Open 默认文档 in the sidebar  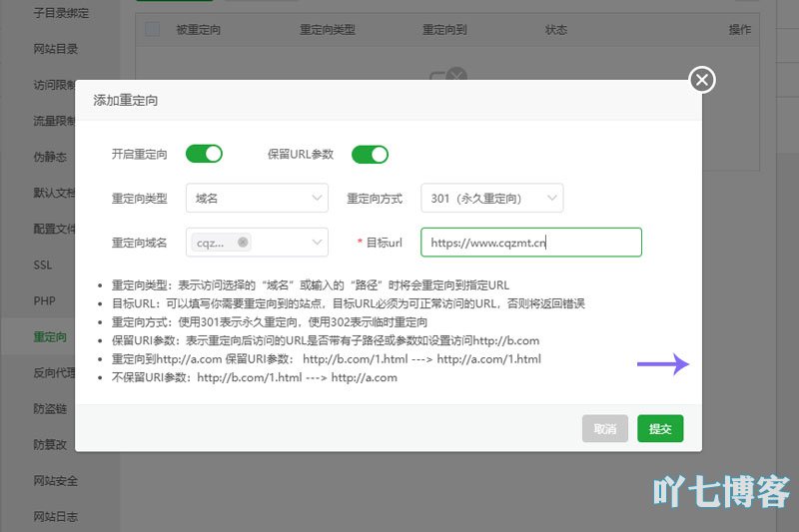click(x=54, y=193)
